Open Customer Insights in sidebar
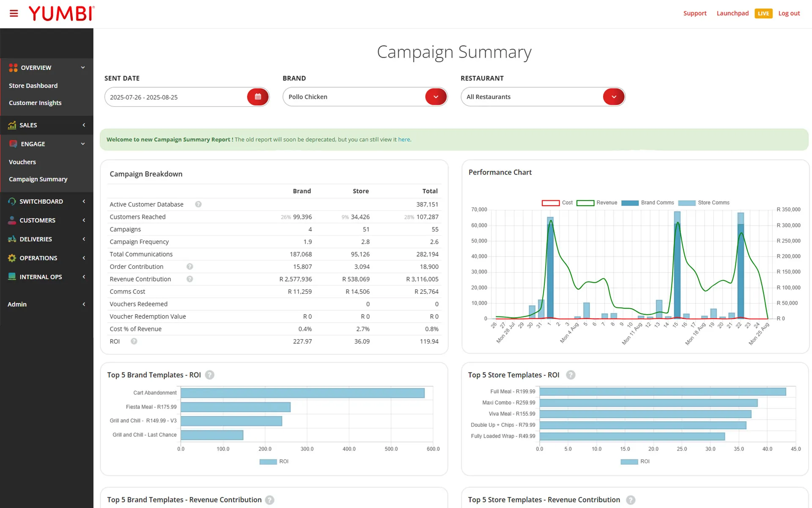This screenshot has width=812, height=508. pos(35,103)
